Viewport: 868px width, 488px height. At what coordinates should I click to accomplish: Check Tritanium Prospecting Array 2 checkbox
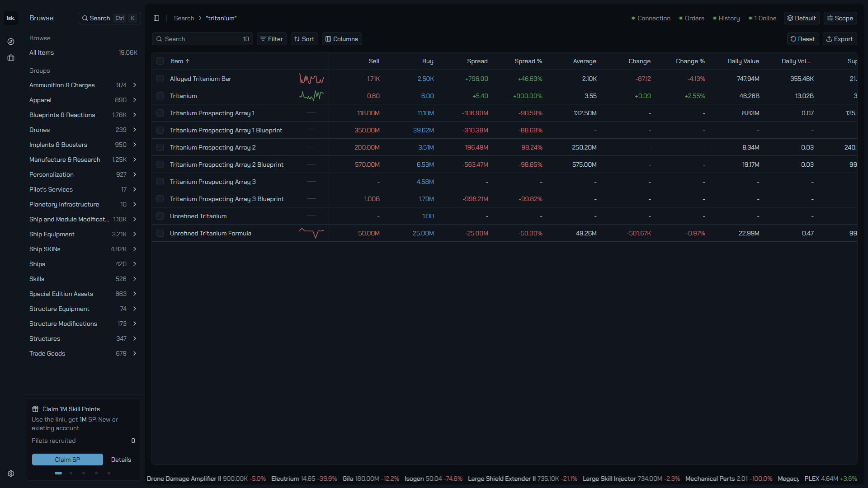(160, 147)
